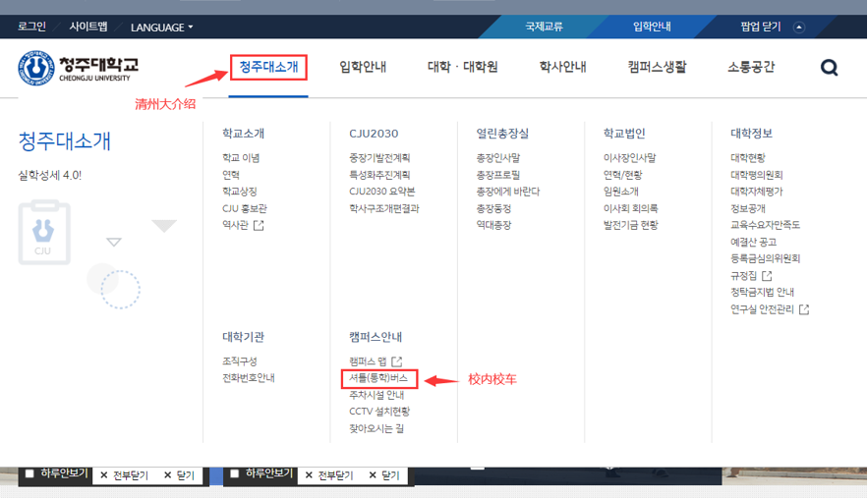Open 전화번호안내 link

[249, 378]
